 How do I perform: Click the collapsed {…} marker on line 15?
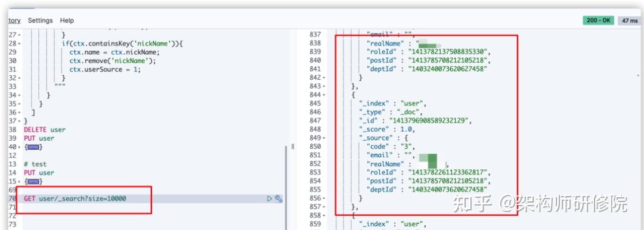[x=33, y=182]
